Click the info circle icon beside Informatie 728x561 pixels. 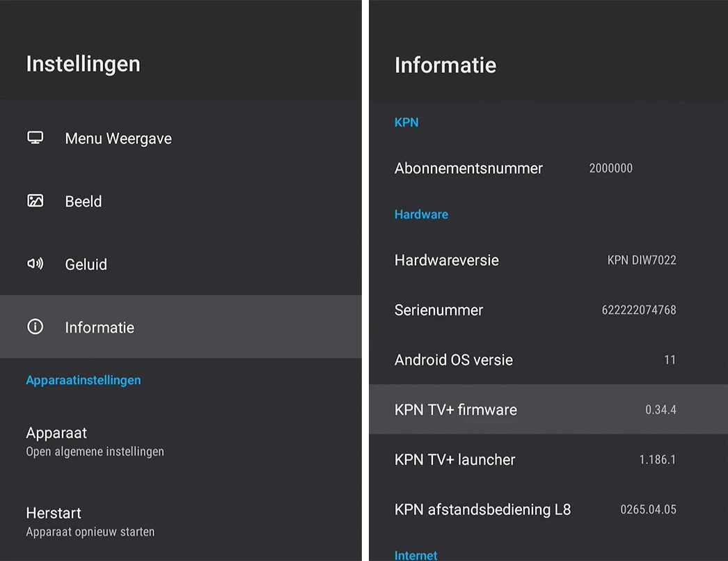pos(35,327)
